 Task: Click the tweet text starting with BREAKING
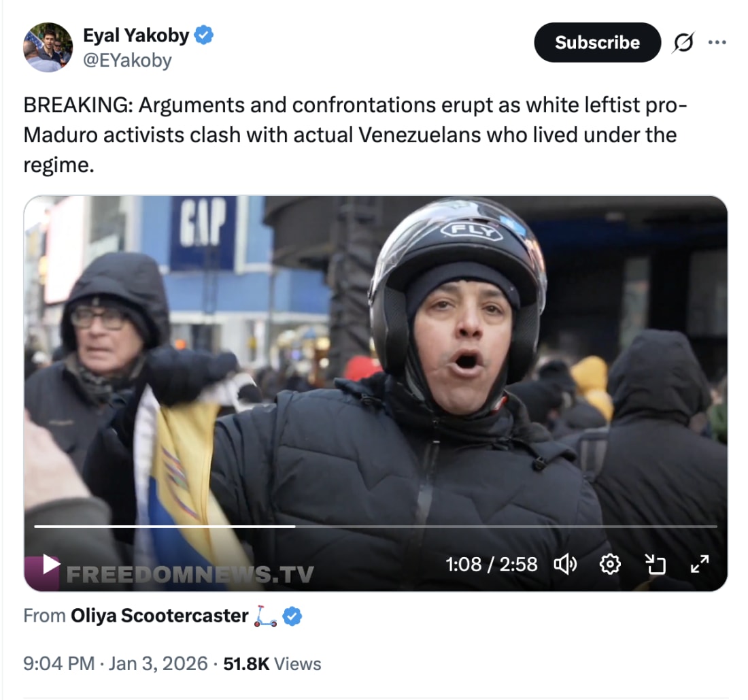point(356,135)
